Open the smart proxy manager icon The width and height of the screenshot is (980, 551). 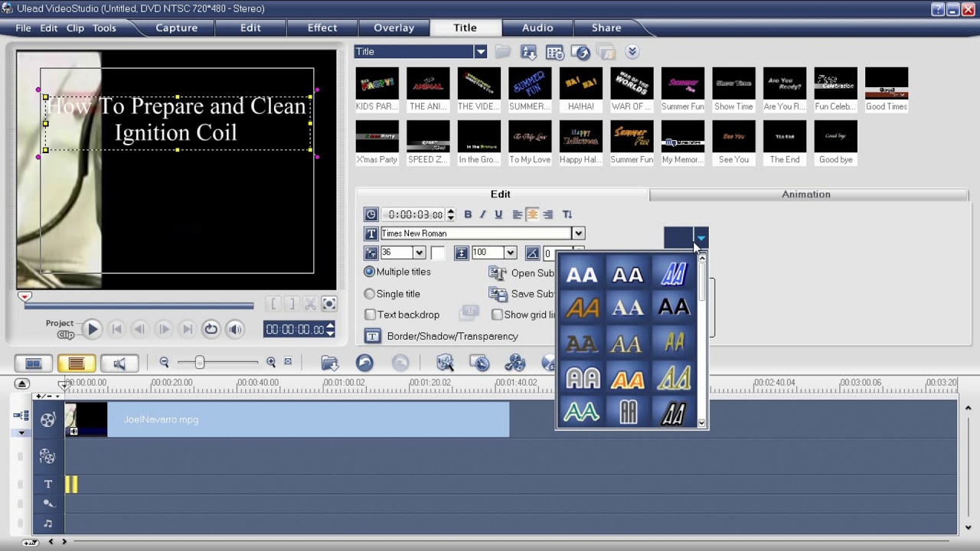[445, 363]
